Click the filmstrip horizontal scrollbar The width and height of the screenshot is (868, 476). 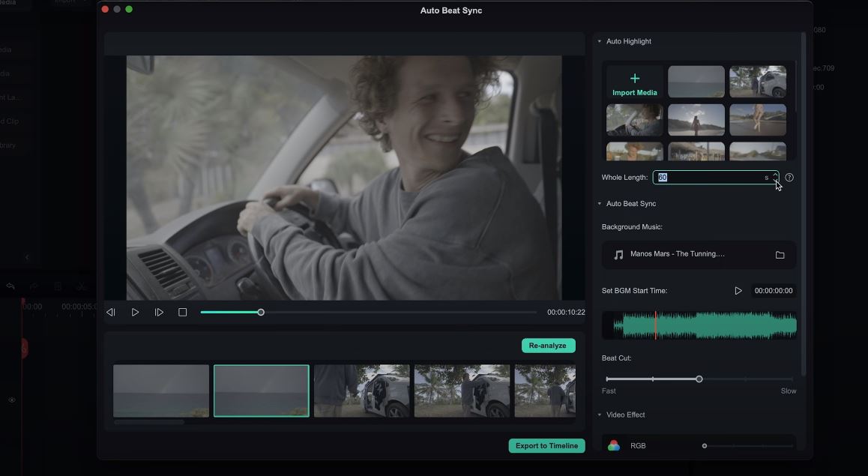(x=149, y=422)
